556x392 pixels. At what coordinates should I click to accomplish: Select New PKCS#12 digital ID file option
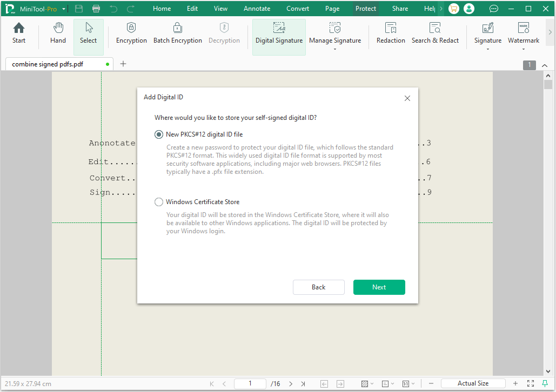(159, 134)
